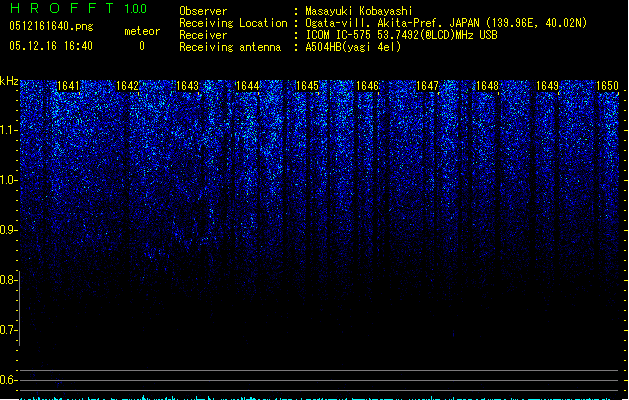Select antenna text A504HB(yagi 4el)
629x400 pixels.
tap(353, 47)
